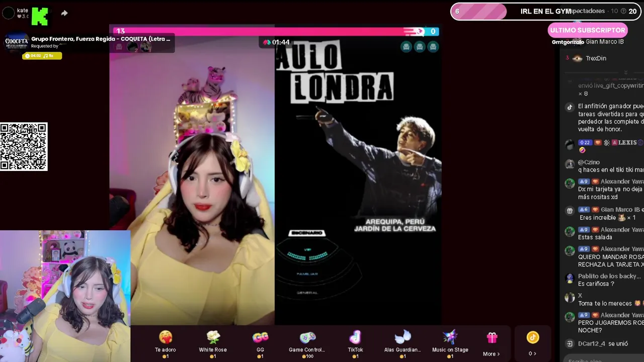Open Gian Marco IB in viewer ranking
The height and width of the screenshot is (362, 644).
[604, 42]
